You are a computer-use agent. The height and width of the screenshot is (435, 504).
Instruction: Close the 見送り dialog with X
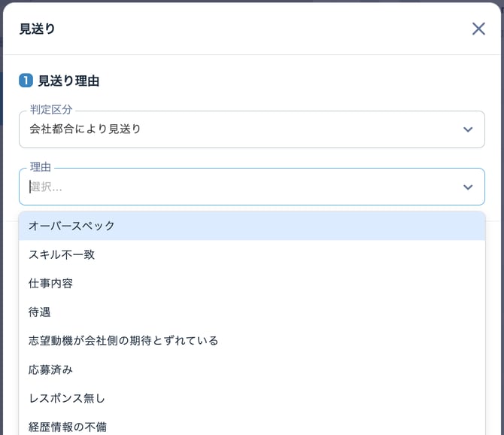click(x=478, y=29)
